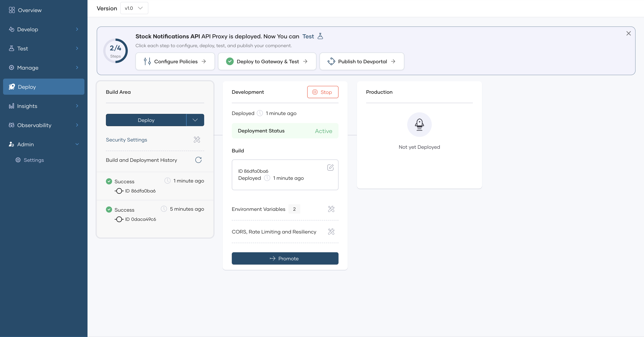Expand the Observability section chevron
This screenshot has width=644, height=337.
pos(77,125)
